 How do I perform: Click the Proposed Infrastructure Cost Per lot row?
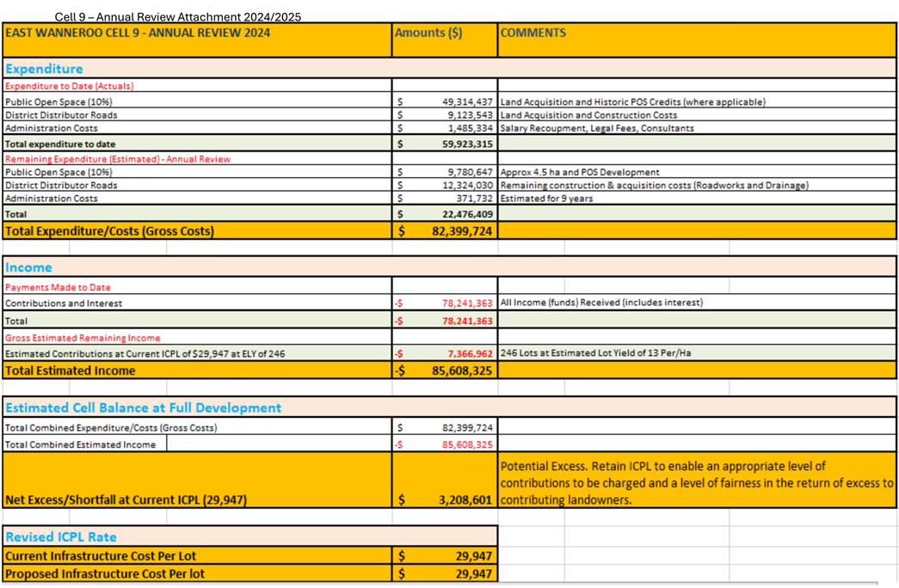click(103, 573)
